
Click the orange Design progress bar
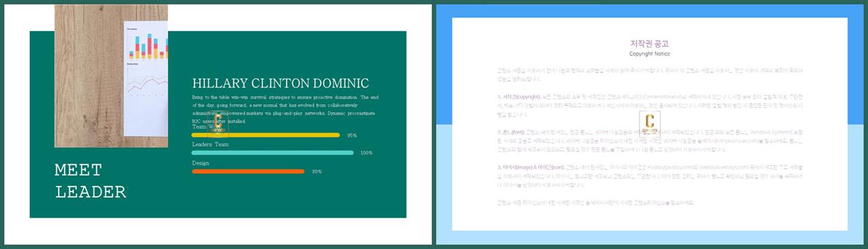pos(248,171)
